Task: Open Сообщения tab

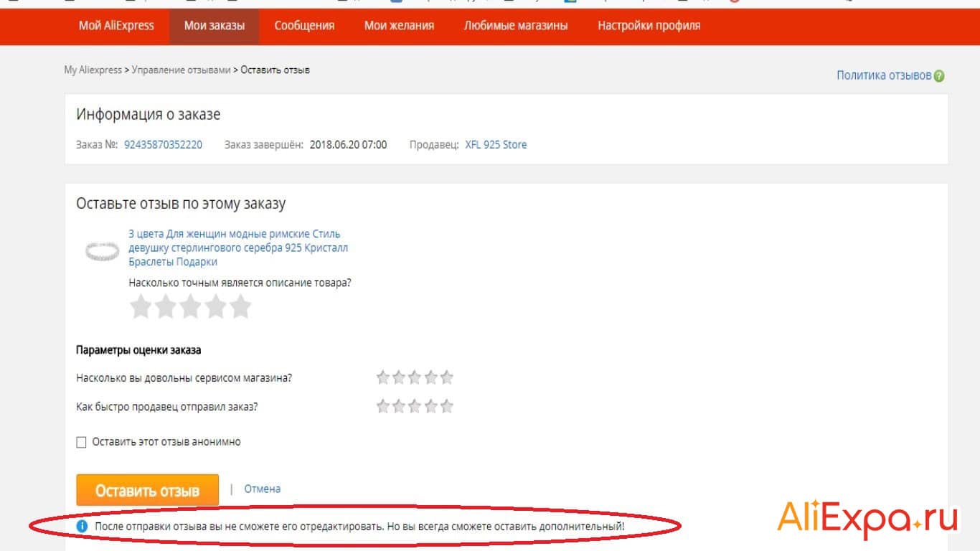Action: coord(304,26)
